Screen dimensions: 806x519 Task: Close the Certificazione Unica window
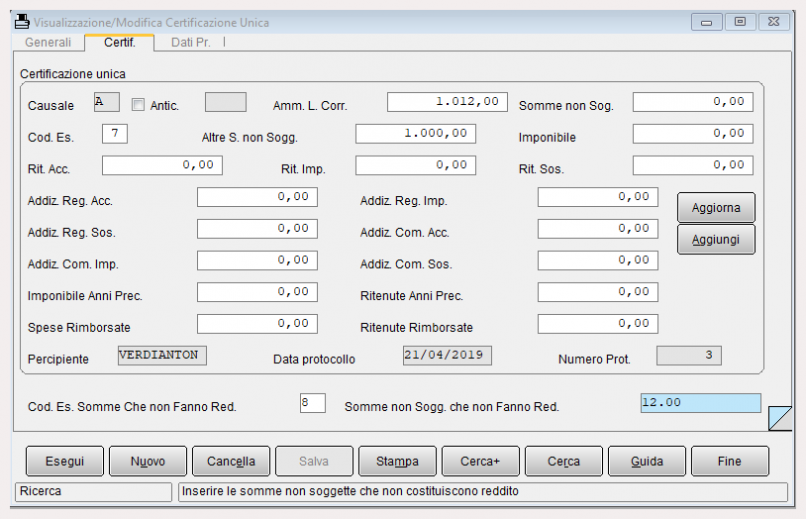point(774,22)
